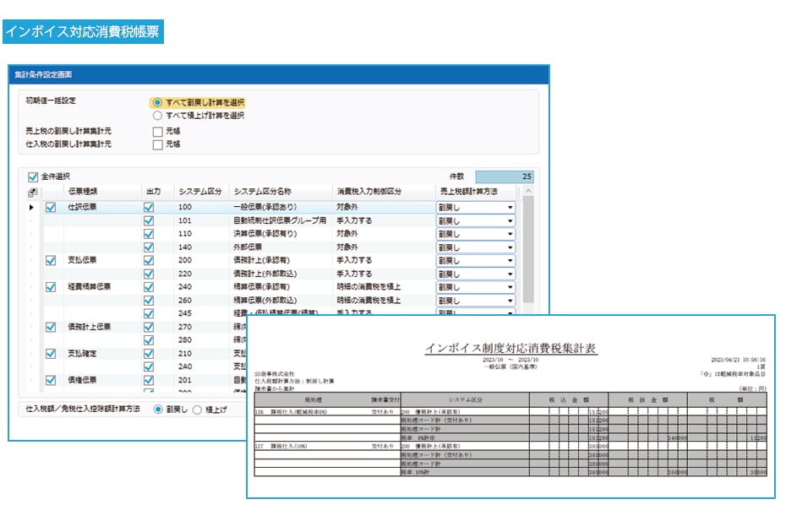Click the grid settings icon beside 伝票種類 header

33,192
